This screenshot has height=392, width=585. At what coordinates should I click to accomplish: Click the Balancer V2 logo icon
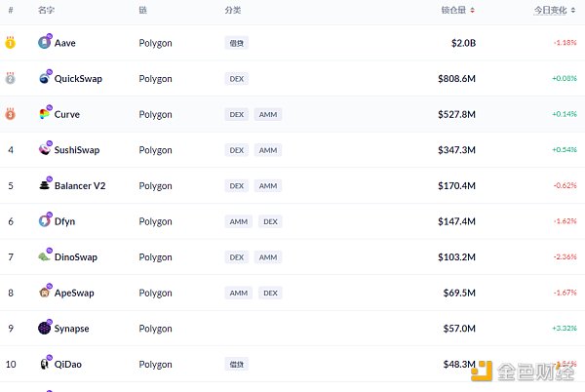tap(45, 185)
